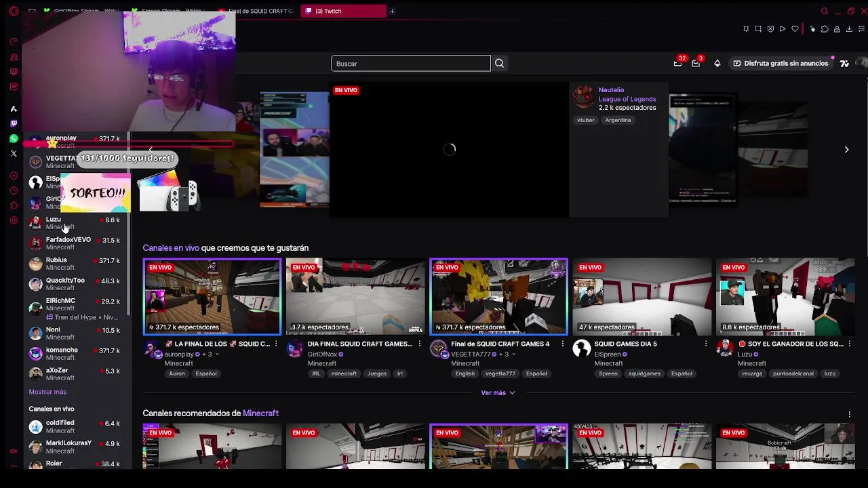
Task: Open League of Legends category link
Action: pyautogui.click(x=627, y=99)
